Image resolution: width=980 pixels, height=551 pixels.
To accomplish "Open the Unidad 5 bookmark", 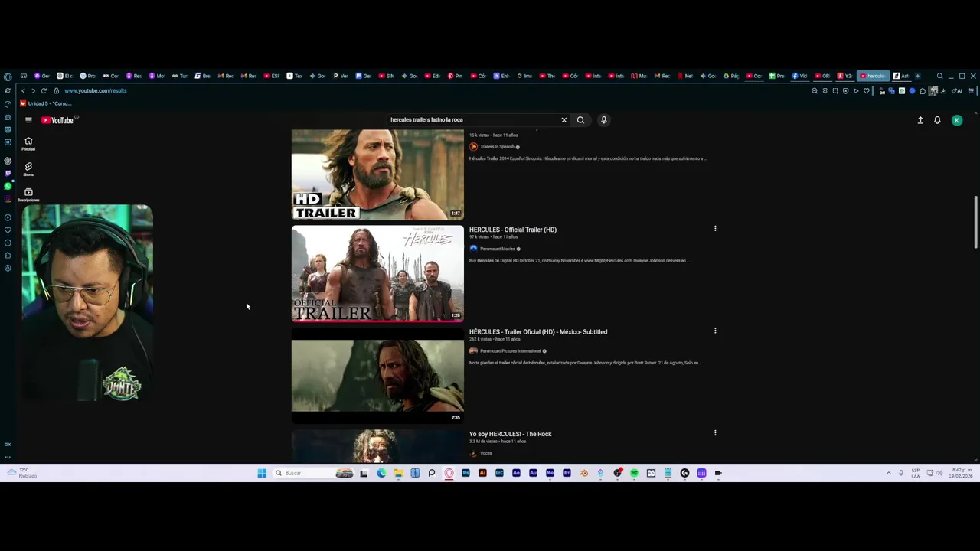I will coord(45,103).
